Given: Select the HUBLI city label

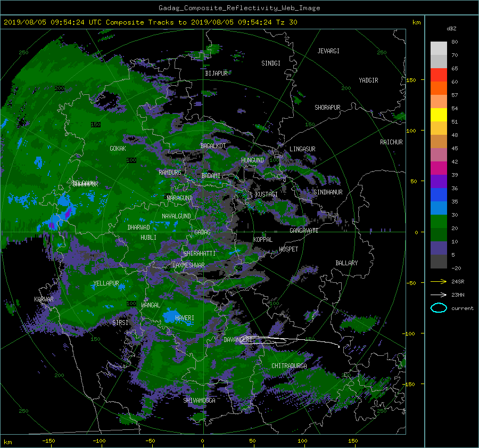Looking at the screenshot, I should pos(148,238).
